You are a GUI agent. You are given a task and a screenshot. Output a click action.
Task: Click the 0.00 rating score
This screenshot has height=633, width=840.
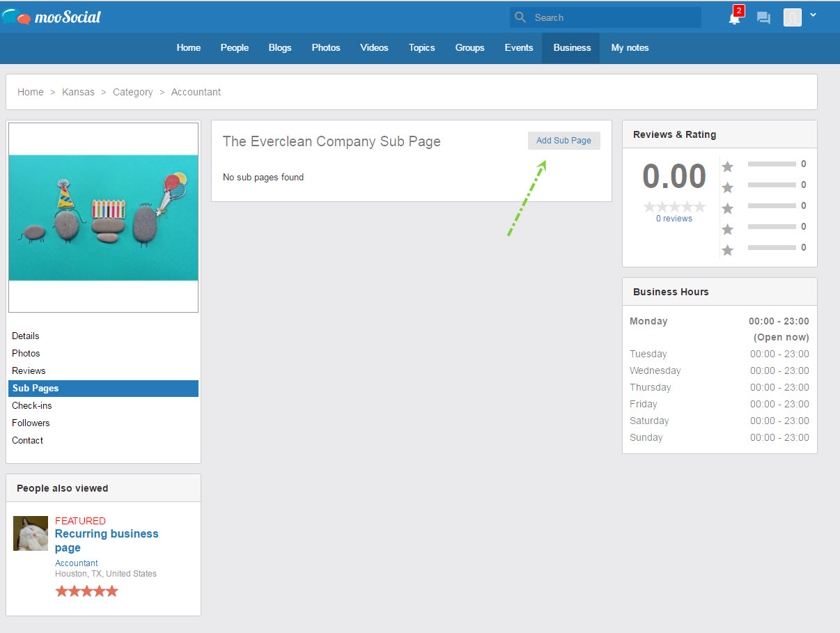point(674,176)
